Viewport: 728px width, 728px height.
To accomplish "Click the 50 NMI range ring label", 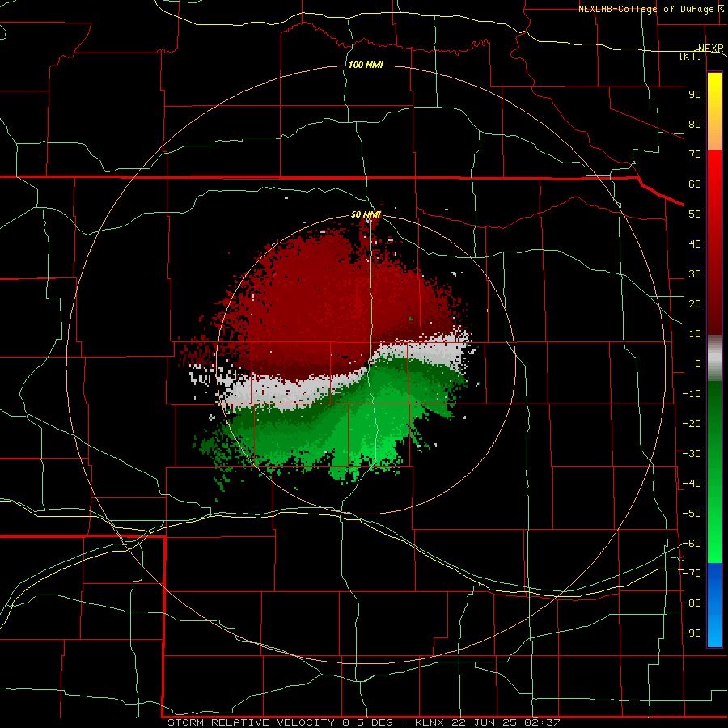I will pyautogui.click(x=366, y=214).
